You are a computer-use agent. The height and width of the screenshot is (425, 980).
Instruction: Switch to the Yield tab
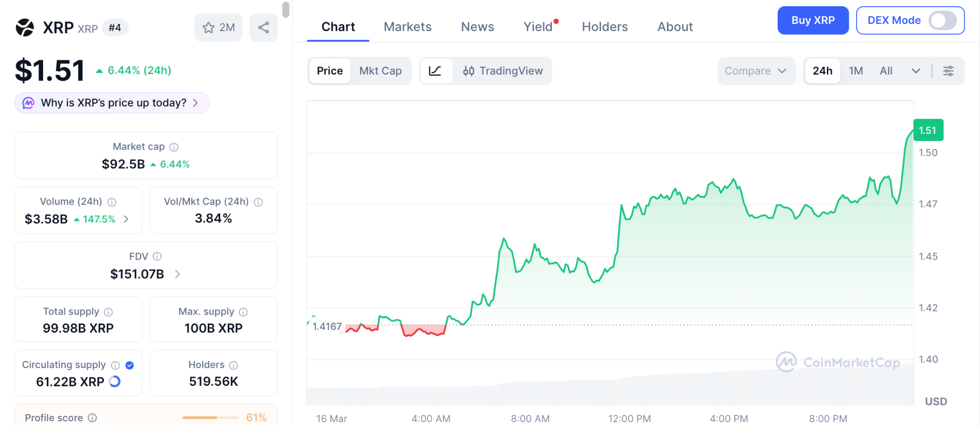538,27
